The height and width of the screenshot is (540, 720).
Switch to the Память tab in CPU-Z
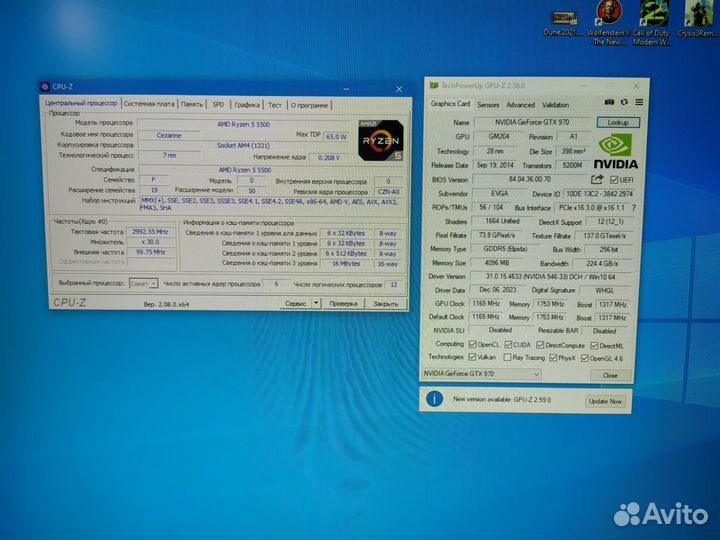point(191,105)
